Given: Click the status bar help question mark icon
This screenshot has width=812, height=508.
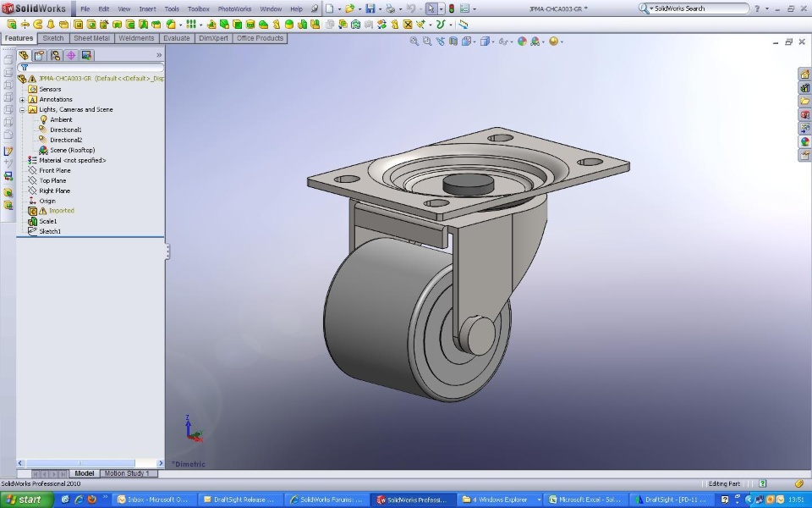Looking at the screenshot, I should coord(762,483).
